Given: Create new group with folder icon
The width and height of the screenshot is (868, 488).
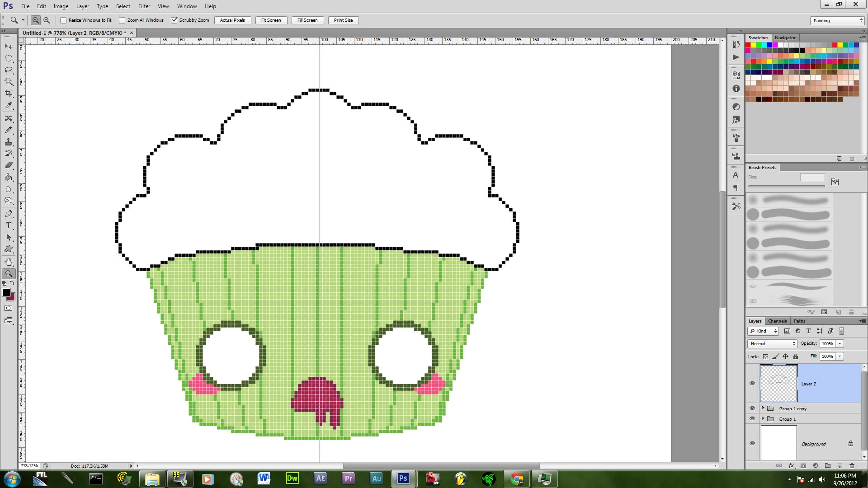Looking at the screenshot, I should click(x=828, y=465).
